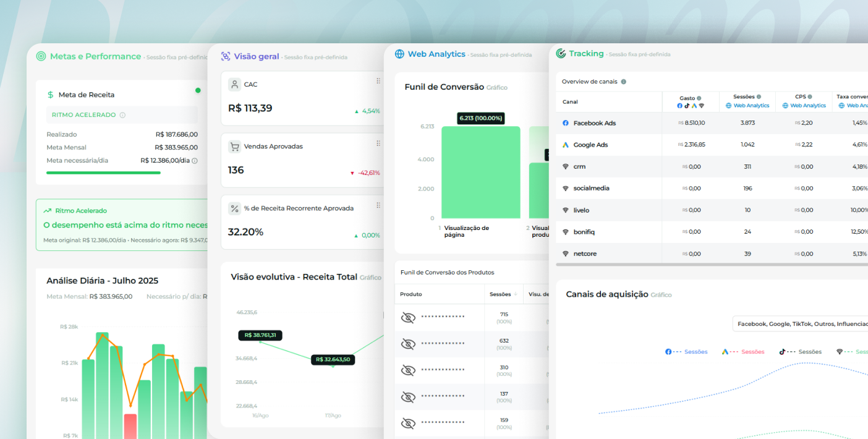Click the Google Ads icon in the Google Ads row
The image size is (868, 439).
(565, 145)
